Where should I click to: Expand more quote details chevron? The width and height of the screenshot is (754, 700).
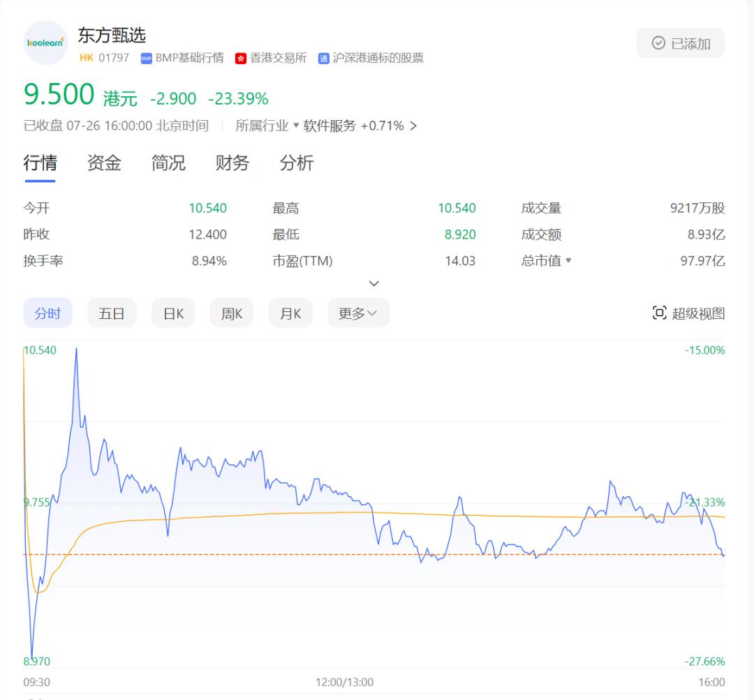[374, 283]
